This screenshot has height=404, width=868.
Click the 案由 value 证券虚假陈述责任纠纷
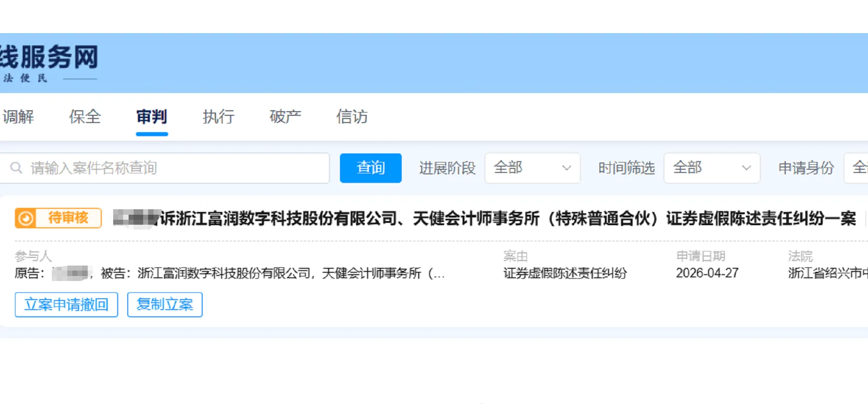565,273
